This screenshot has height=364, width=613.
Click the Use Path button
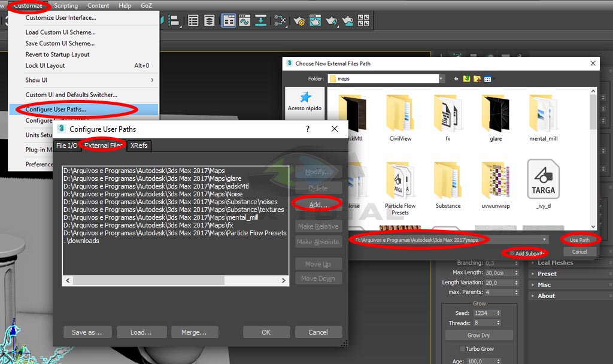pos(579,240)
